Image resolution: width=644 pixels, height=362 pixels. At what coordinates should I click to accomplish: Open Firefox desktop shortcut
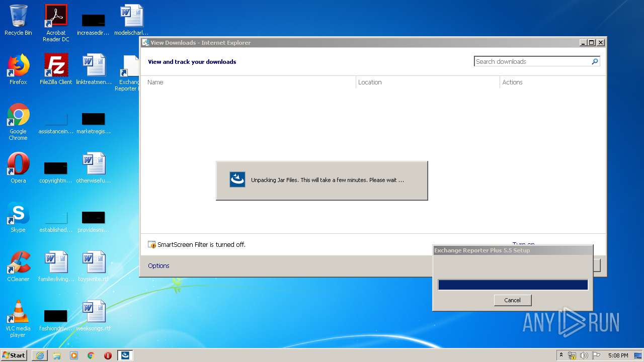pos(18,69)
